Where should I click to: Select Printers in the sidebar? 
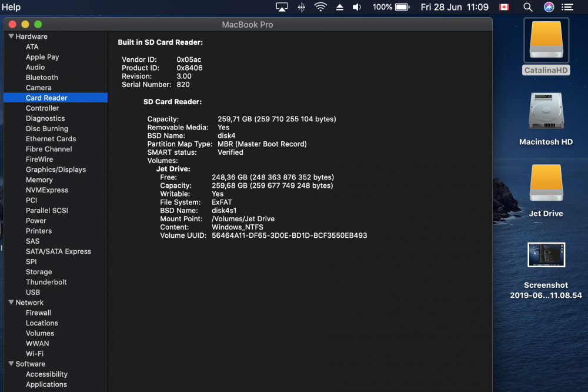tap(39, 231)
